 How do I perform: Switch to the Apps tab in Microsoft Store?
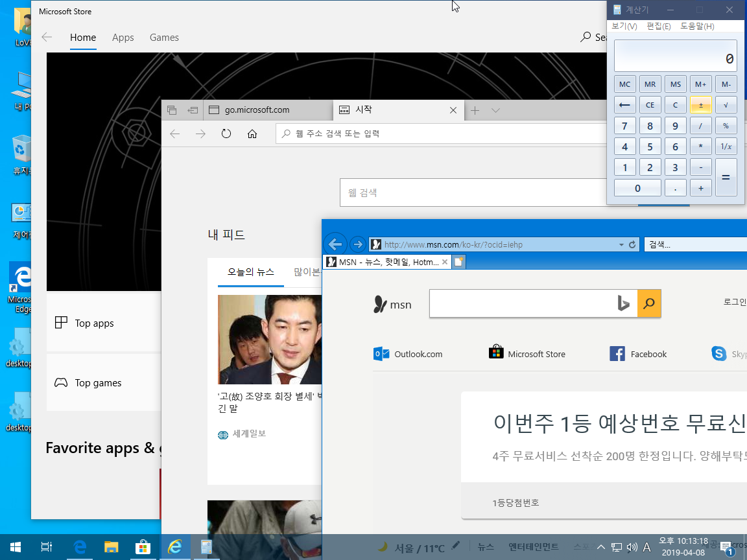123,37
